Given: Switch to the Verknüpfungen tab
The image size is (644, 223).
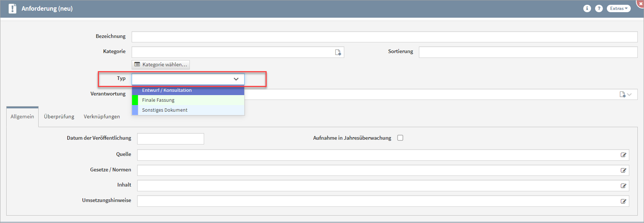Looking at the screenshot, I should tap(102, 116).
